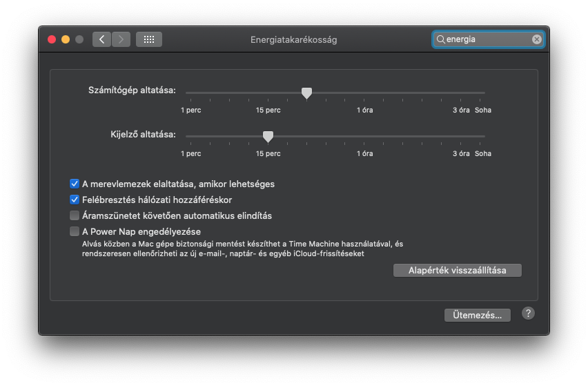
Task: Click the Számítógép altatása label
Action: [x=132, y=90]
